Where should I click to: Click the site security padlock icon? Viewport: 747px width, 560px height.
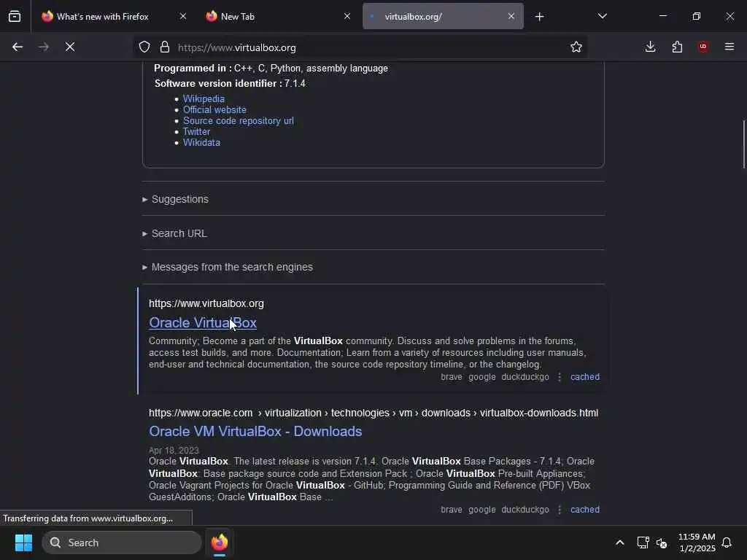coord(165,47)
